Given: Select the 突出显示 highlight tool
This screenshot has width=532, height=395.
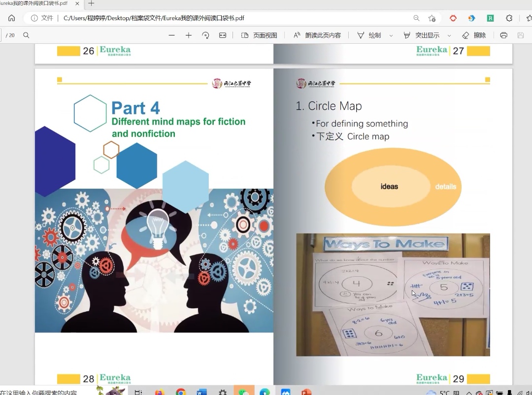Looking at the screenshot, I should click(x=421, y=35).
